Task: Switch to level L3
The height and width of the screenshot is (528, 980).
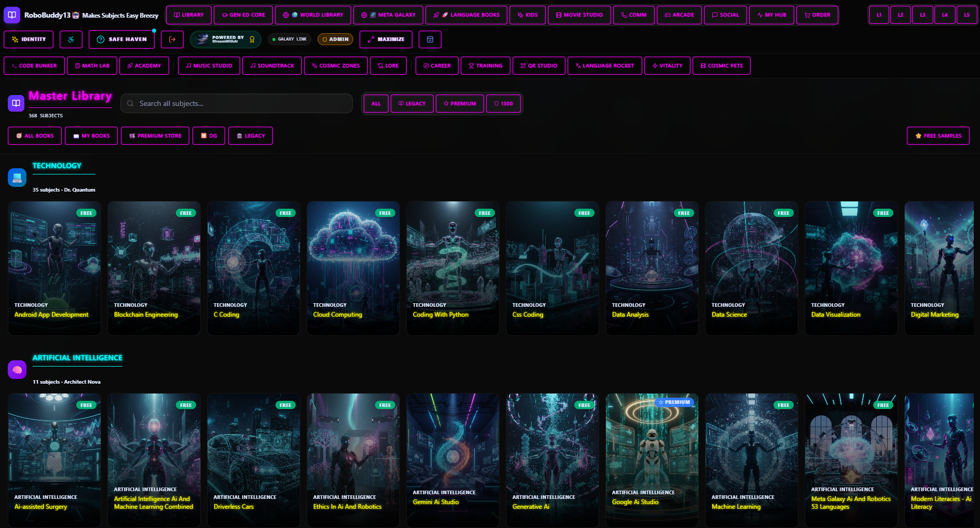Action: (x=922, y=15)
